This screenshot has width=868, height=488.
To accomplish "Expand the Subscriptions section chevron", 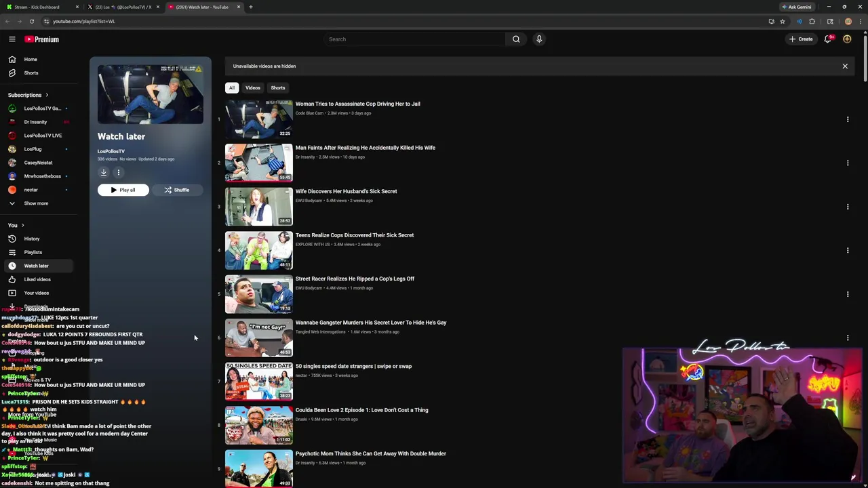I will pyautogui.click(x=47, y=95).
